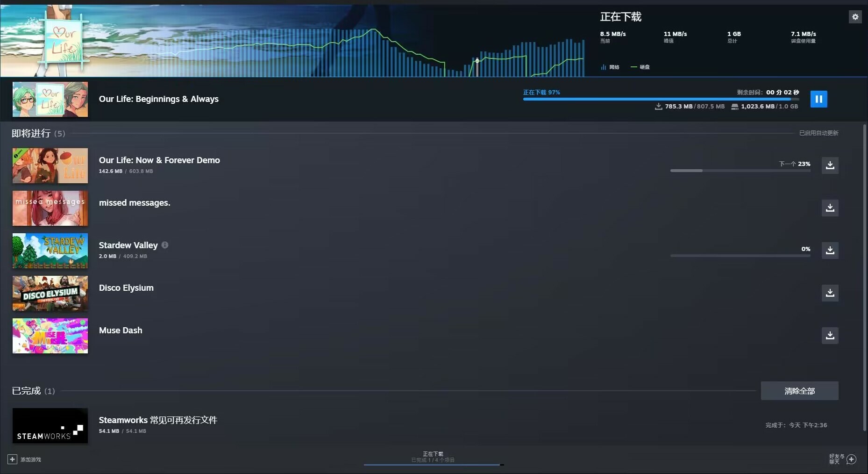Click the 网络 graph legend
Image resolution: width=868 pixels, height=474 pixels.
coord(610,67)
